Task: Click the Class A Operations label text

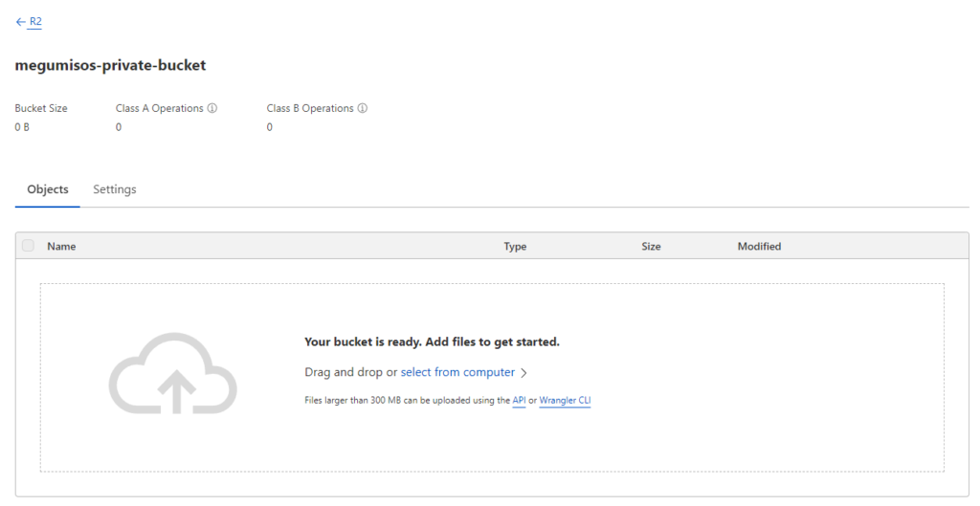Action: point(160,108)
